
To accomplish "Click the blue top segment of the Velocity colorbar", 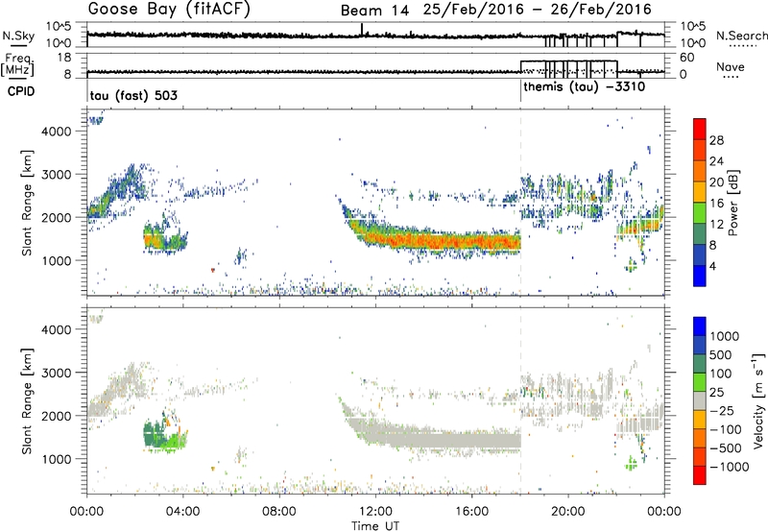I will [700, 326].
